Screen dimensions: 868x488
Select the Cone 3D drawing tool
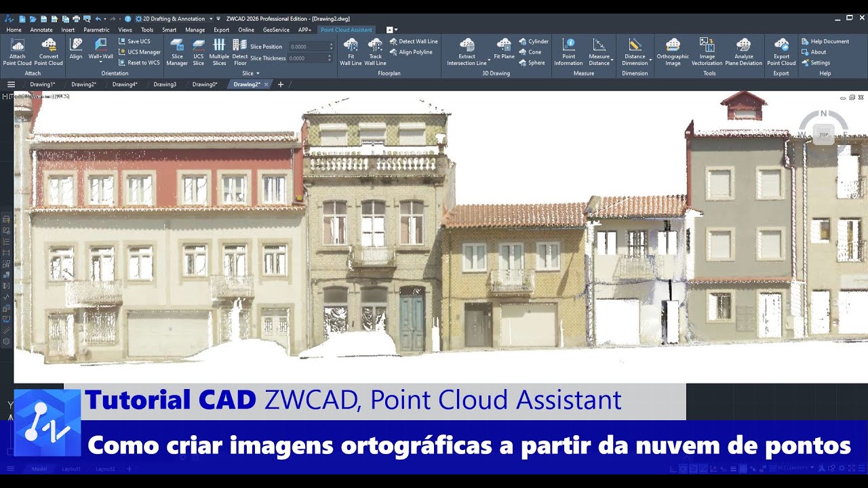point(530,52)
